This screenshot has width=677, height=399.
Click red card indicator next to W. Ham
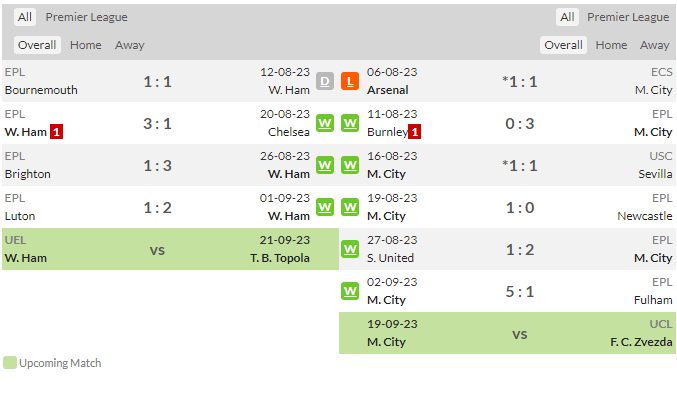56,132
